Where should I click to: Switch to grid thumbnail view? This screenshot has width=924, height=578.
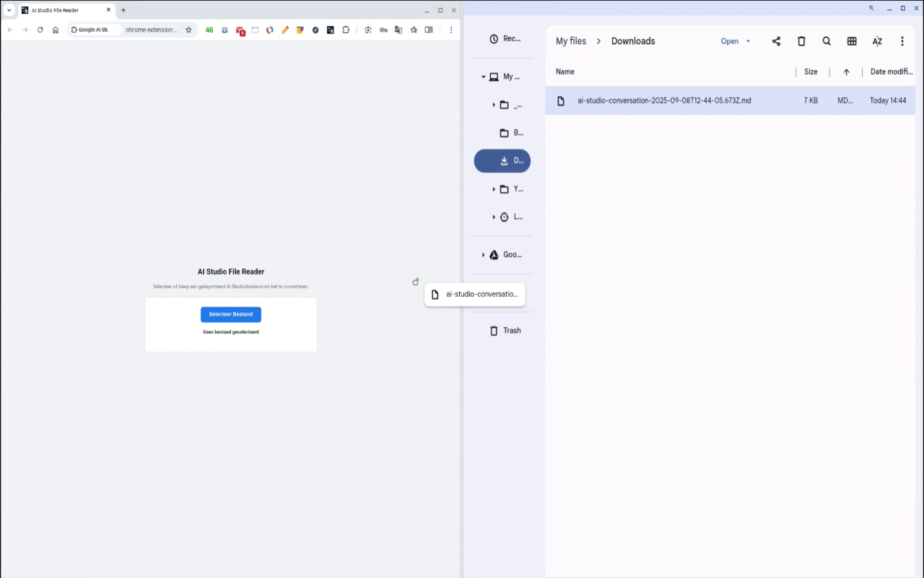[x=852, y=41]
